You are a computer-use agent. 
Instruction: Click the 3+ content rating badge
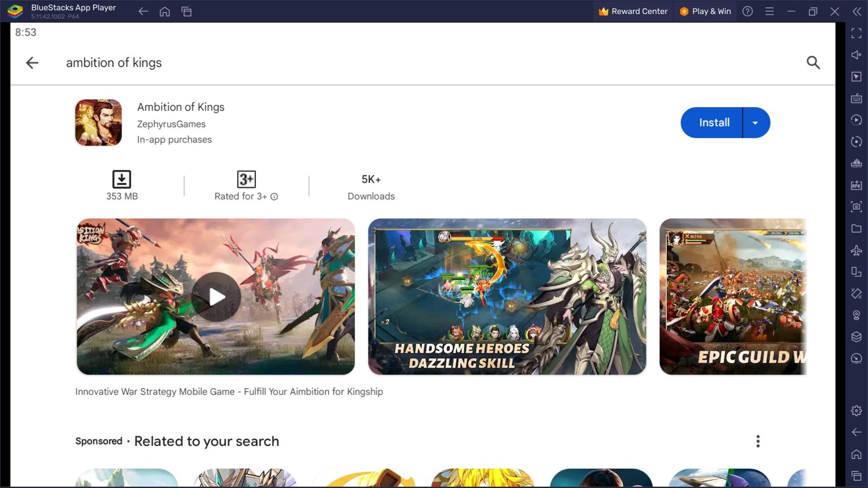(x=246, y=179)
